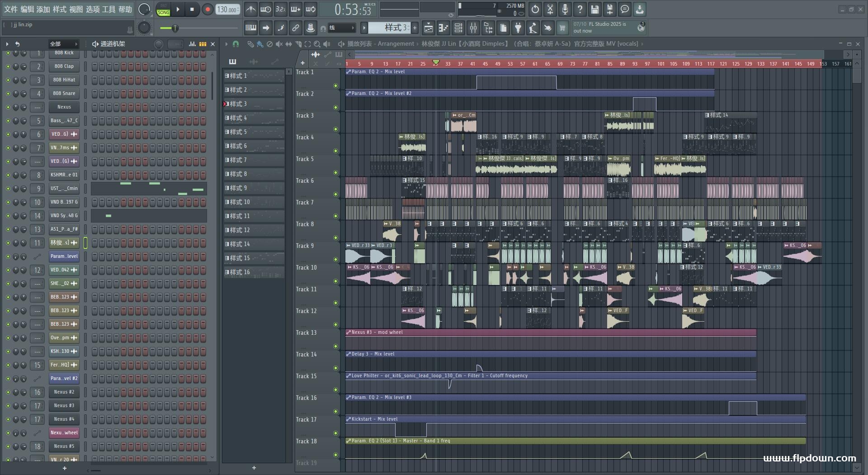Click the scissors audio editor icon
The width and height of the screenshot is (868, 475).
coord(550,9)
